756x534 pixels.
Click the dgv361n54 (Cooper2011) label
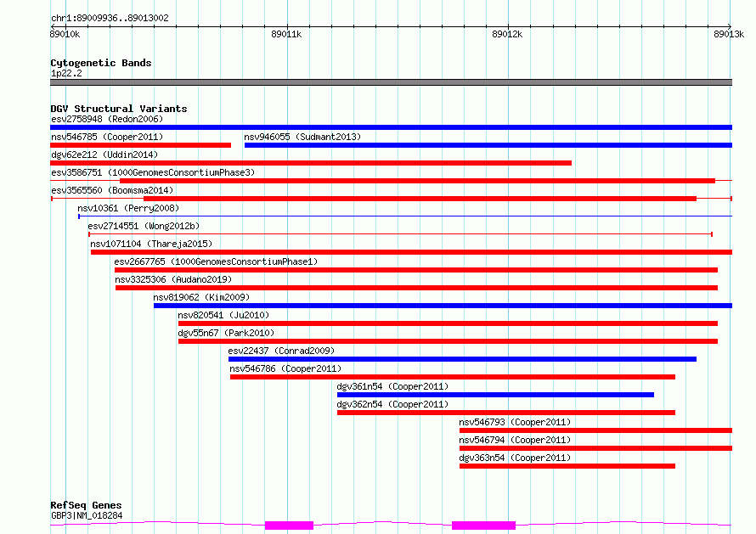click(392, 386)
